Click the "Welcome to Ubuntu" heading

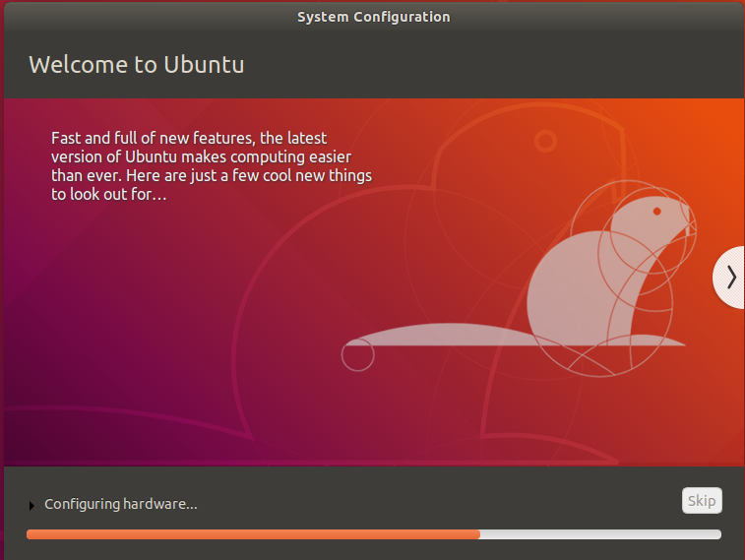click(x=137, y=65)
